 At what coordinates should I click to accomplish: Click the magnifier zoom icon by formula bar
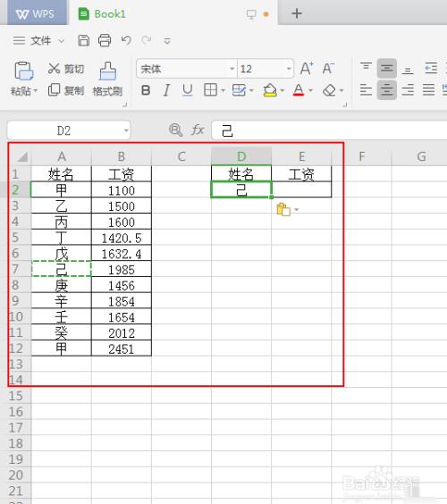[175, 130]
